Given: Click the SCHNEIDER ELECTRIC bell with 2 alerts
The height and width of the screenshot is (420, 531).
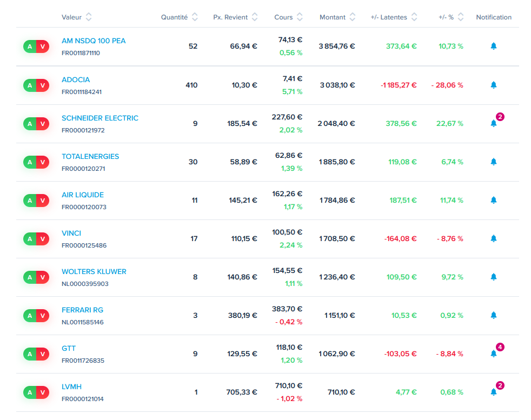Looking at the screenshot, I should pos(493,123).
